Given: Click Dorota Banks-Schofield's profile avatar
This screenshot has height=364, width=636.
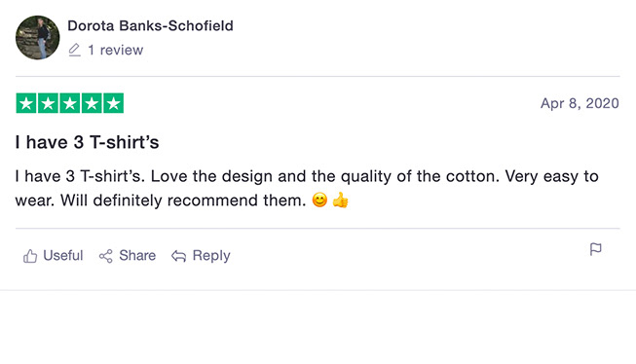Looking at the screenshot, I should [x=37, y=38].
